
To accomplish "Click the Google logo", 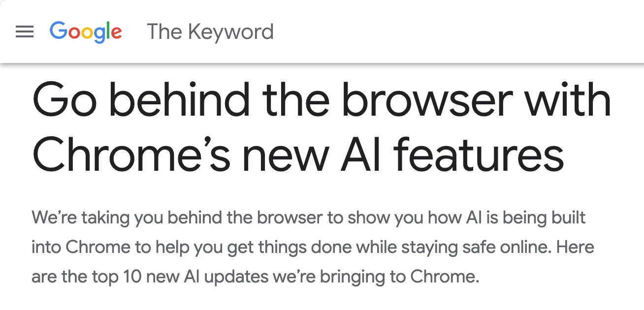I will pos(86,32).
